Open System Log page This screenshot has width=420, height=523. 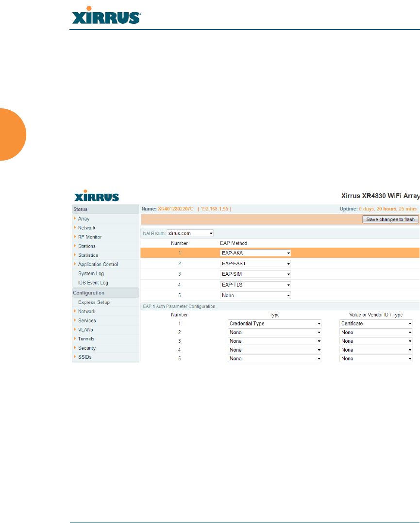pos(91,273)
